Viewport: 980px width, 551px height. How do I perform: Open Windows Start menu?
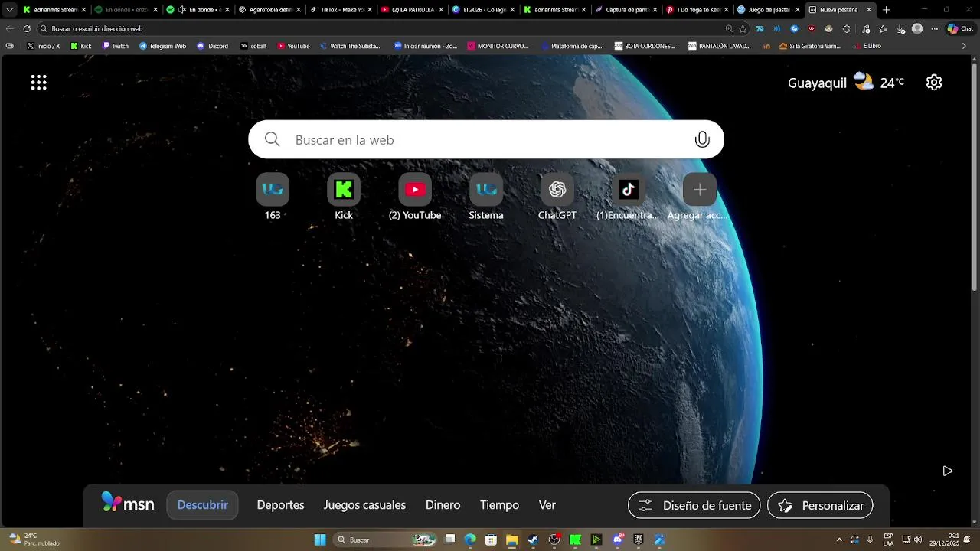point(320,540)
